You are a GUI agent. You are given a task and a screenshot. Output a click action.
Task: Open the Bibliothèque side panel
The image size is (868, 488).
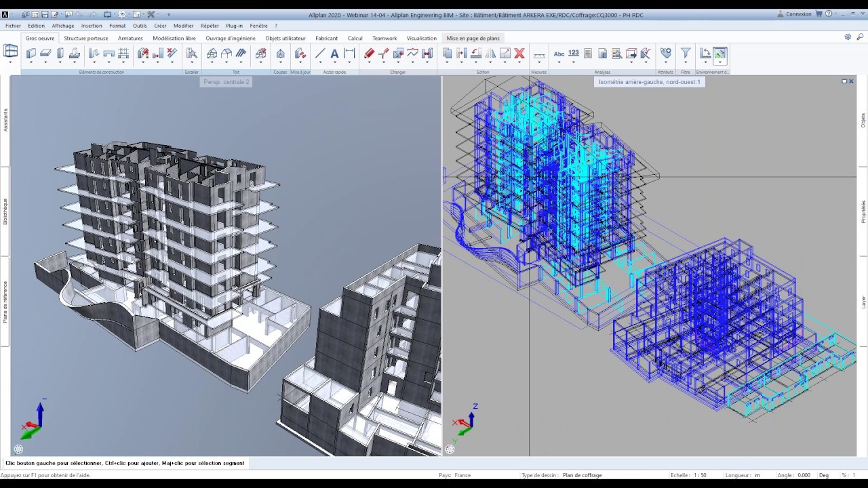(5, 211)
